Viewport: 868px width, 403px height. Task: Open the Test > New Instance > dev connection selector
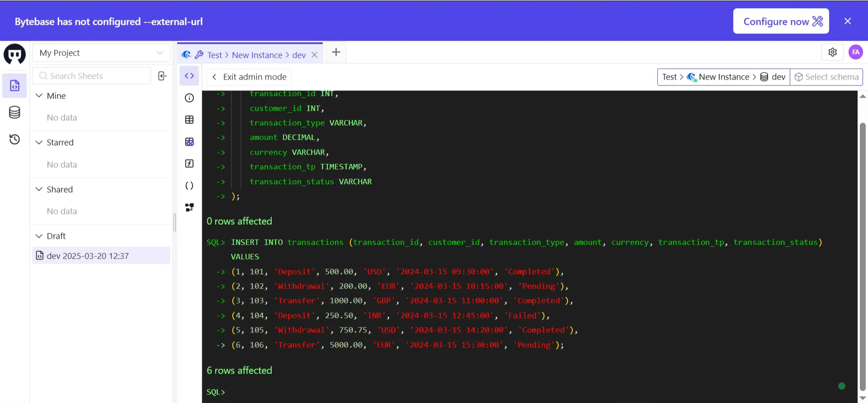[724, 77]
